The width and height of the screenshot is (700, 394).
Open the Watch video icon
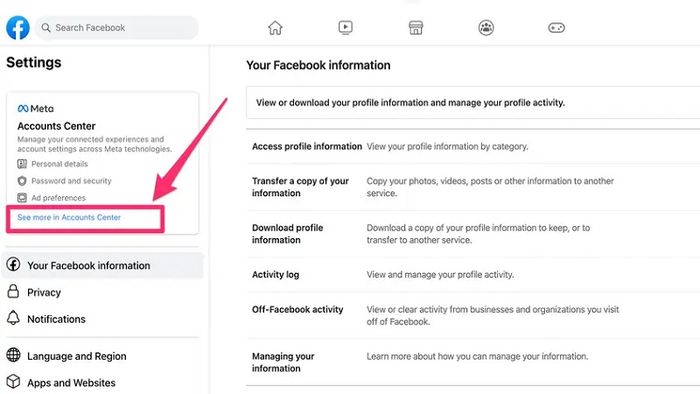click(x=345, y=28)
